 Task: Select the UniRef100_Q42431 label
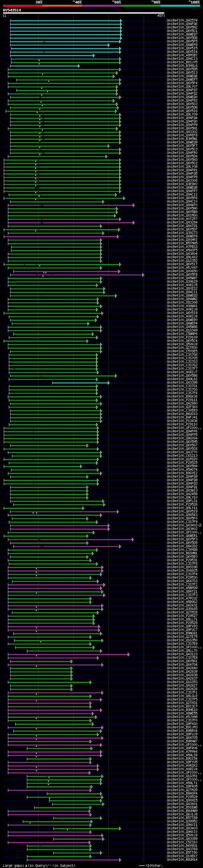click(182, 605)
